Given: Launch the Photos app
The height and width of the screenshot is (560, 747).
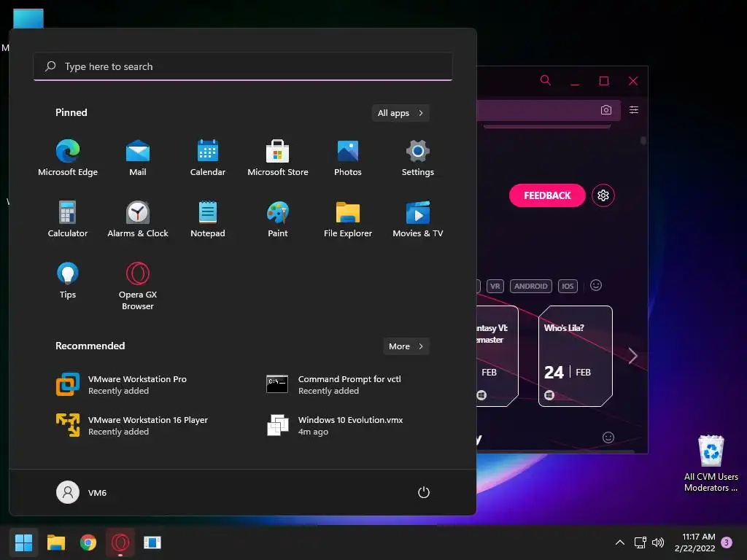Looking at the screenshot, I should 348,158.
